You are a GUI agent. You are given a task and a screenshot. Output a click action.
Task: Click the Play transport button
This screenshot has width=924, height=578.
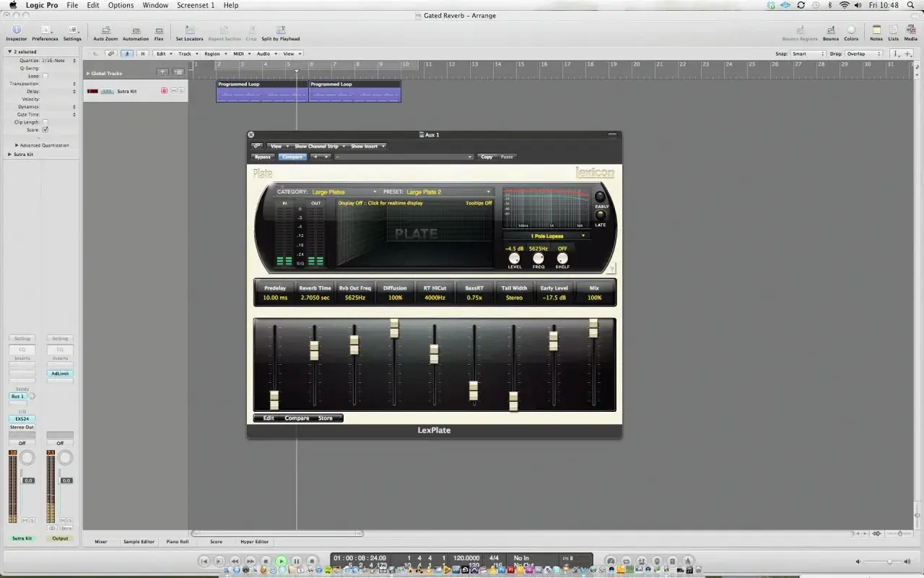click(x=281, y=561)
